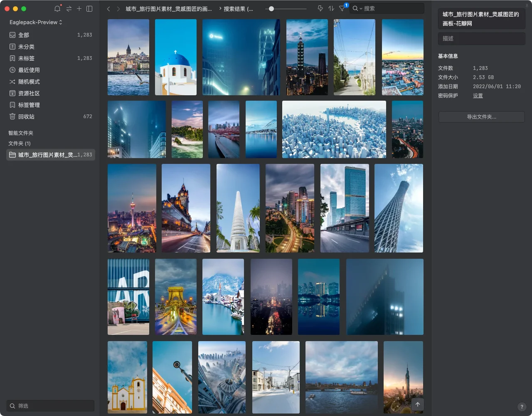The width and height of the screenshot is (532, 416).
Task: Open the Eaglepack-Preview library switcher
Action: tap(36, 22)
